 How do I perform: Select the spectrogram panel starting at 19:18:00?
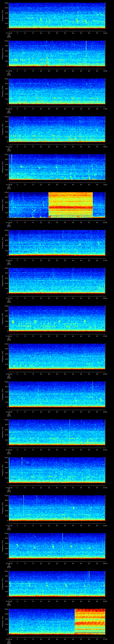pos(57,167)
